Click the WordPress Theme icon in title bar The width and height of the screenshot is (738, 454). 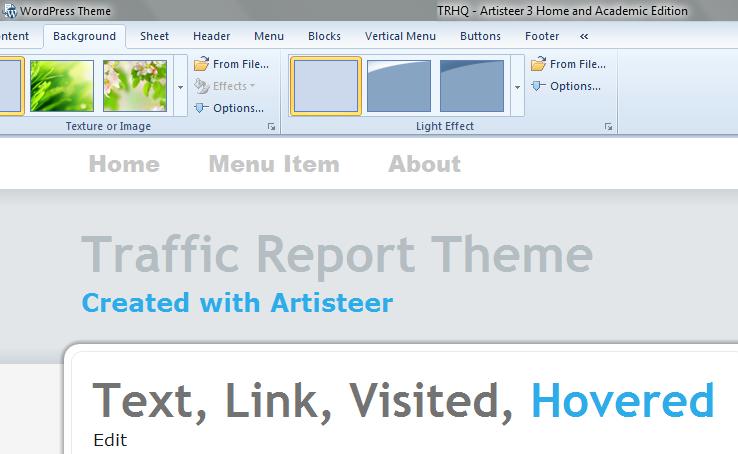[10, 10]
